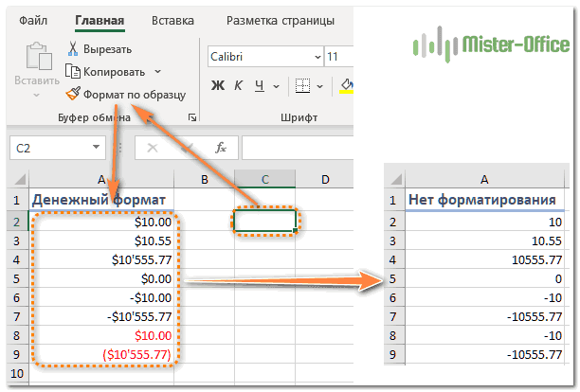This screenshot has height=392, width=580.
Task: Toggle Underline formatting (Ч)
Action: click(262, 87)
